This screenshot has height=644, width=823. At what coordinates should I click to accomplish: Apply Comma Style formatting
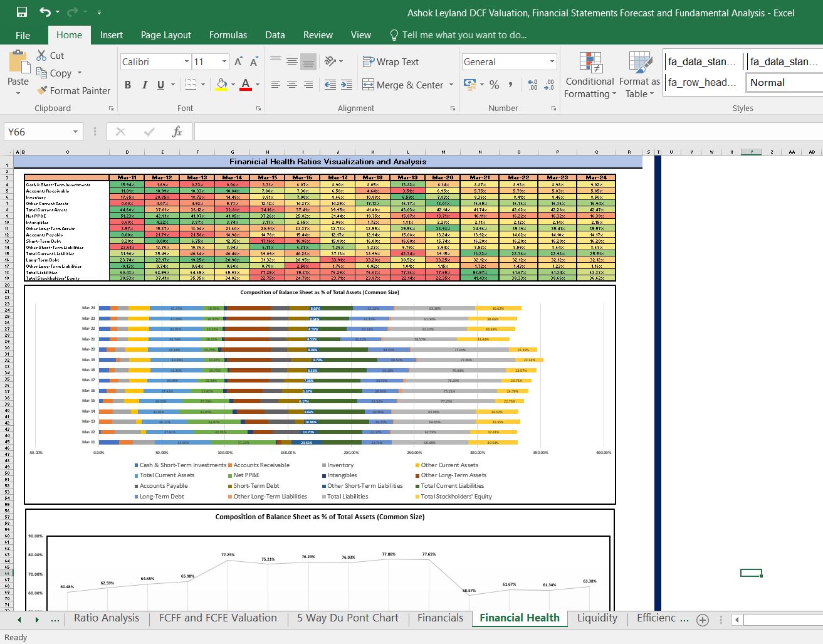(511, 85)
